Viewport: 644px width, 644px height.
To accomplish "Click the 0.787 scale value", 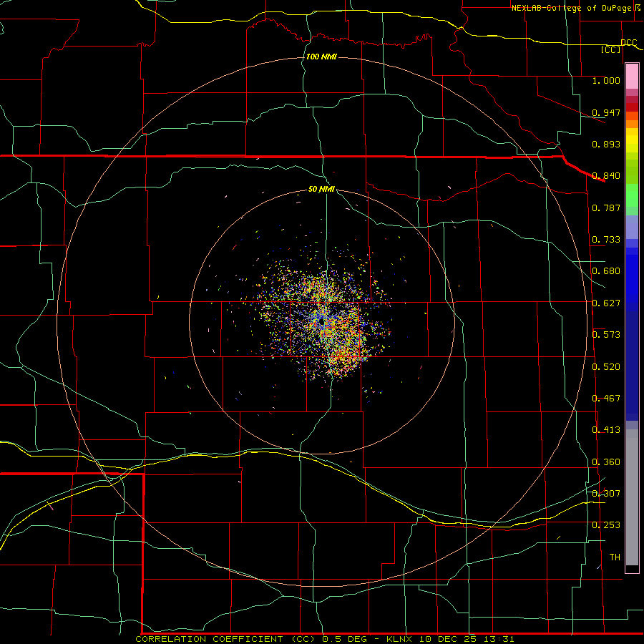I will point(606,208).
